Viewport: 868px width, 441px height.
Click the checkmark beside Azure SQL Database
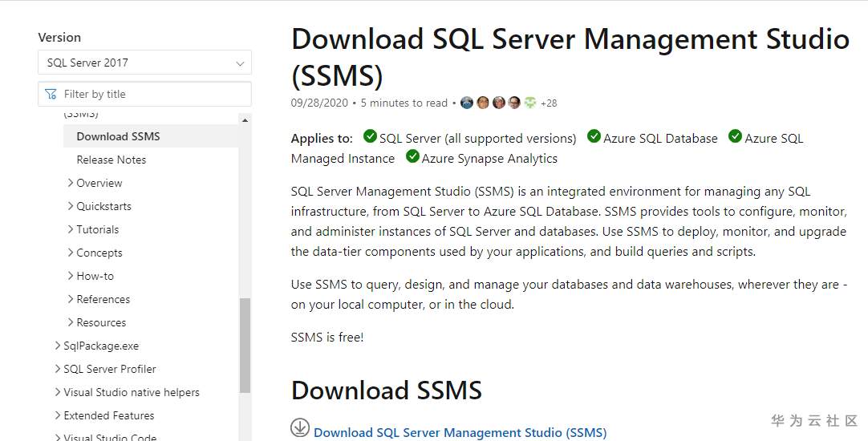(594, 136)
